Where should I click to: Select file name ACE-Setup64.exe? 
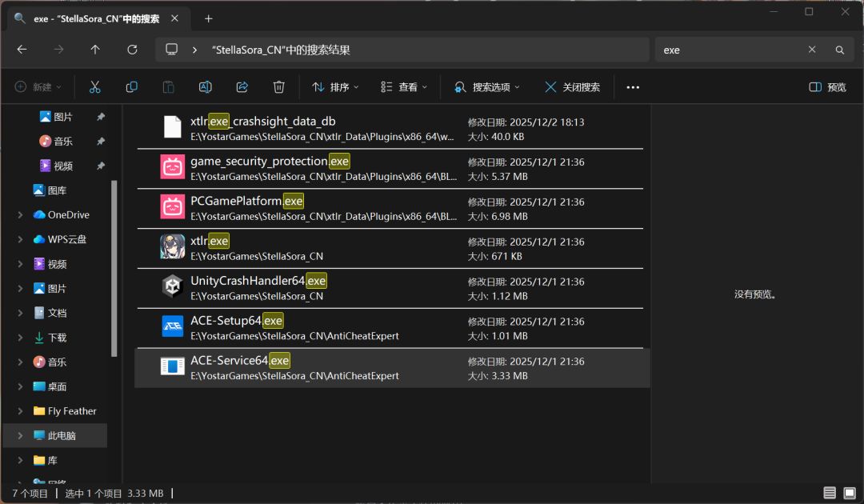[236, 321]
